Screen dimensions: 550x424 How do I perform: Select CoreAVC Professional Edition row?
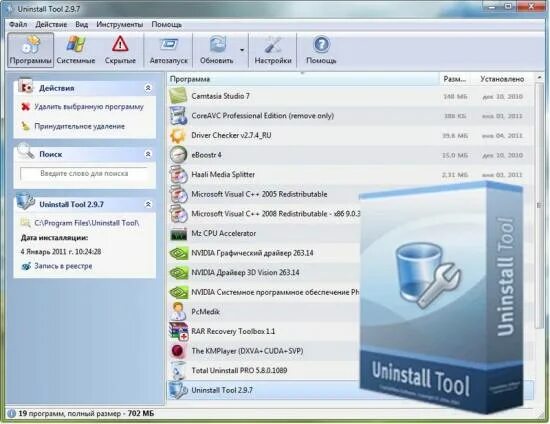pos(351,116)
